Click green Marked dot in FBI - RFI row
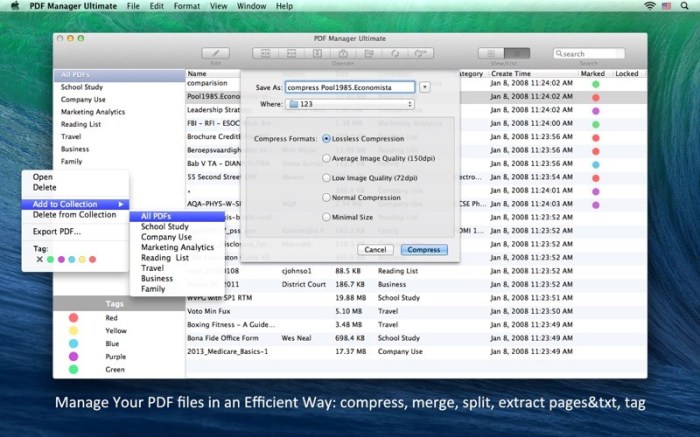The width and height of the screenshot is (700, 437). pyautogui.click(x=596, y=124)
